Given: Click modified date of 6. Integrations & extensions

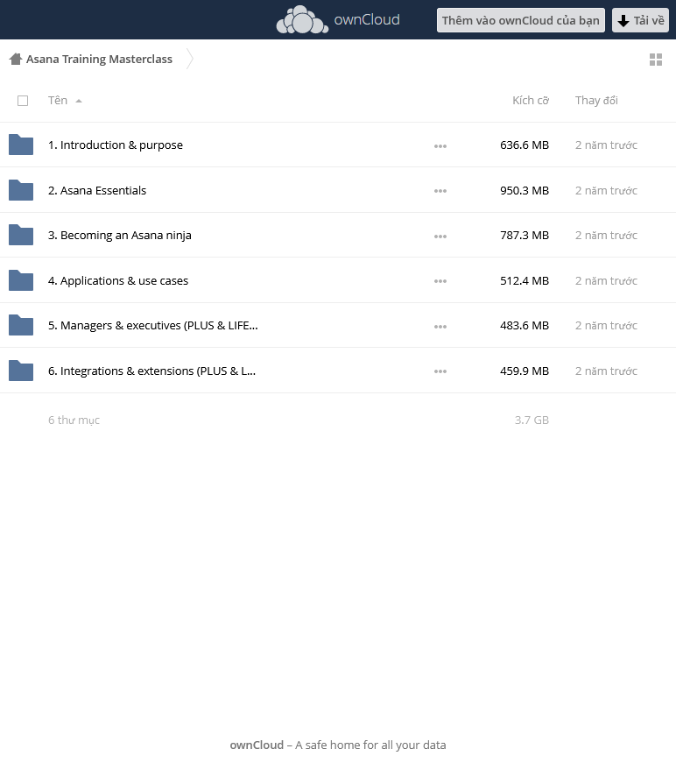Looking at the screenshot, I should coord(606,371).
